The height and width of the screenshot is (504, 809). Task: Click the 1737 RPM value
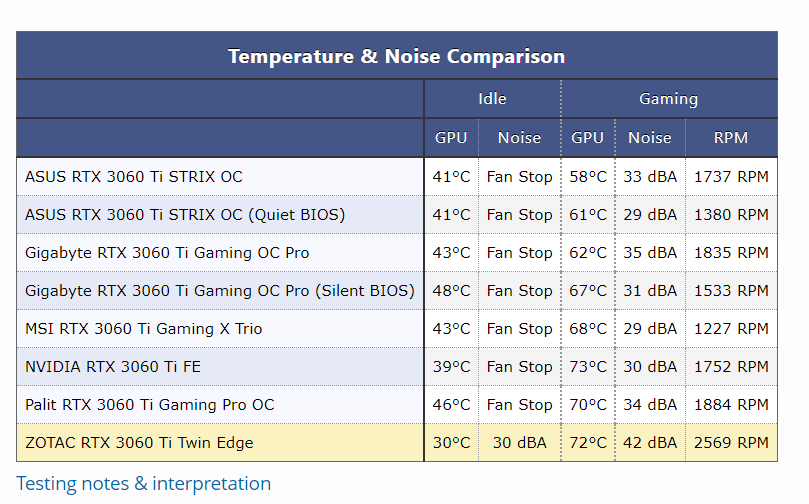[x=731, y=177]
